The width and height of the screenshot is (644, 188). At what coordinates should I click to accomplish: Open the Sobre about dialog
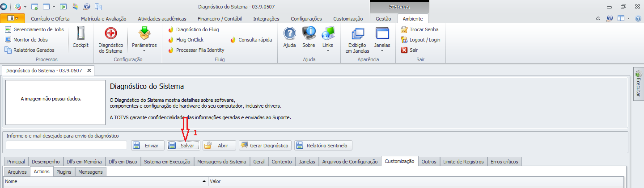click(x=309, y=37)
